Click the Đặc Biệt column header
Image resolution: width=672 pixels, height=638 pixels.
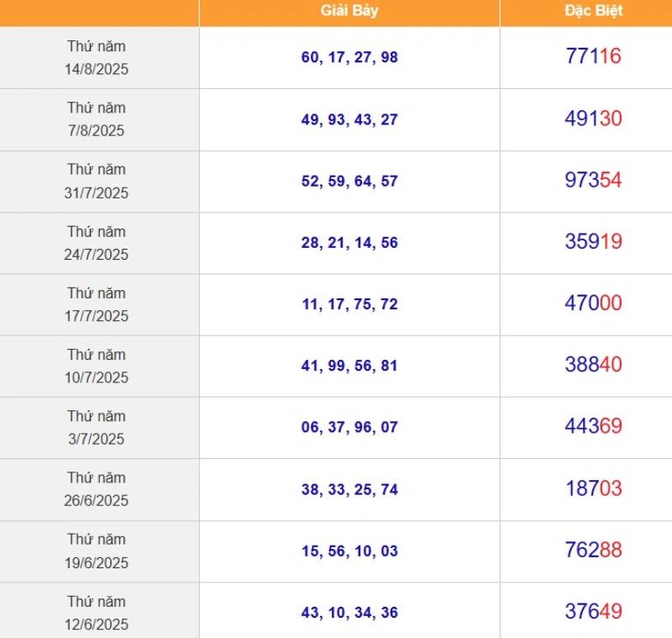pyautogui.click(x=594, y=11)
